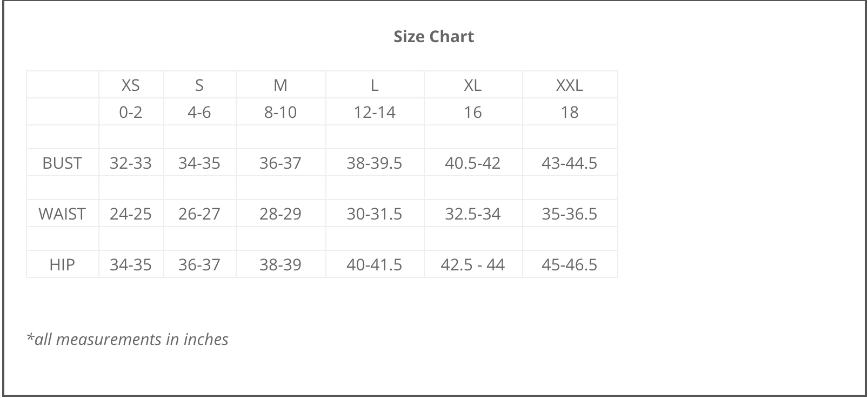Click the XXL column header
Screen dimensions: 868x398
pyautogui.click(x=569, y=85)
